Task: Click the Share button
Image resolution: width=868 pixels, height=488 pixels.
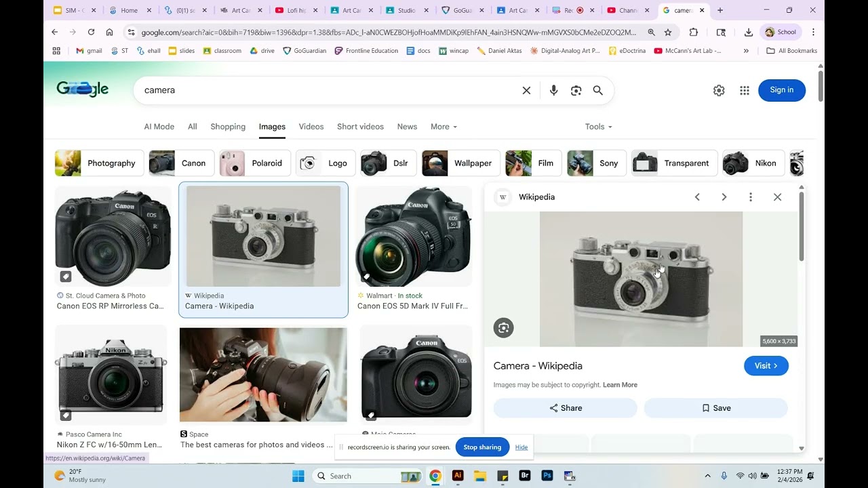Action: coord(566,408)
